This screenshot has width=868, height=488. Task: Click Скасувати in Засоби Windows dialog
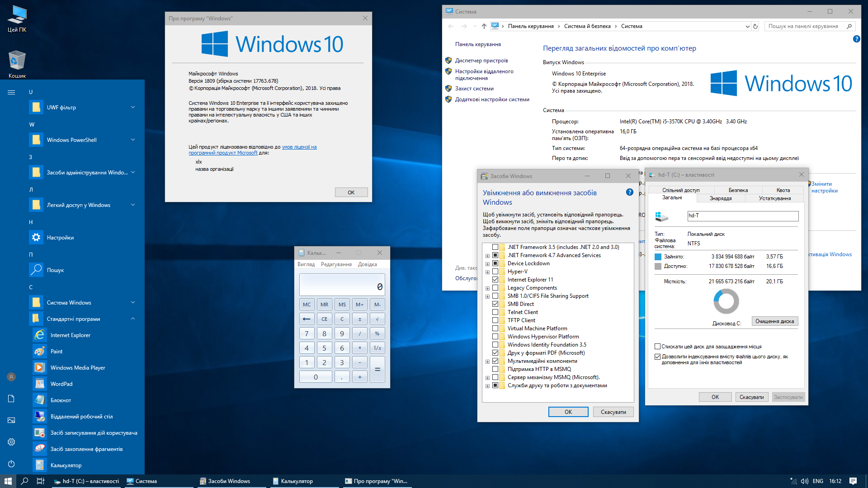pos(613,412)
